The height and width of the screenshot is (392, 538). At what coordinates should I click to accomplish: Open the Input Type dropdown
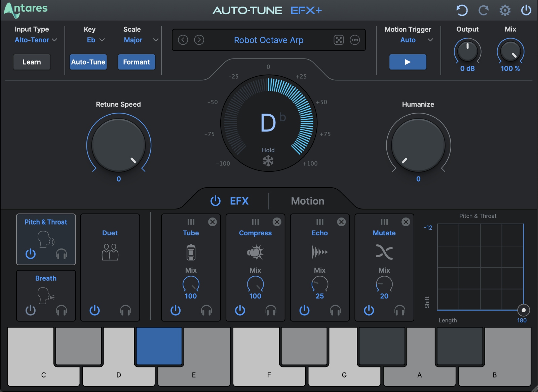pos(36,40)
